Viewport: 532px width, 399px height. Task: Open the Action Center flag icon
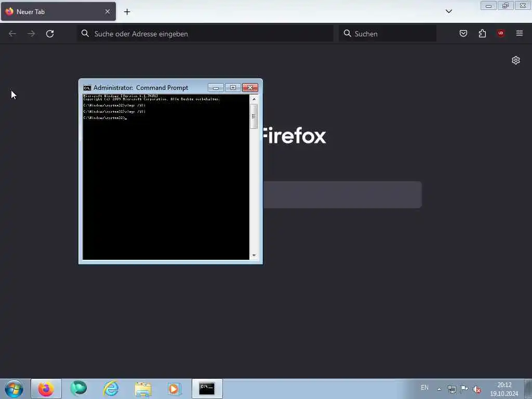(x=464, y=389)
